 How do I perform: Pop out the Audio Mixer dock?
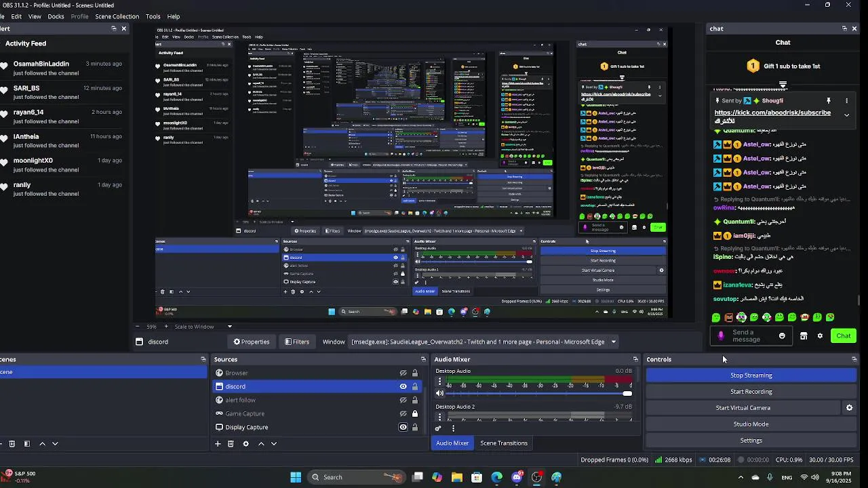635,359
